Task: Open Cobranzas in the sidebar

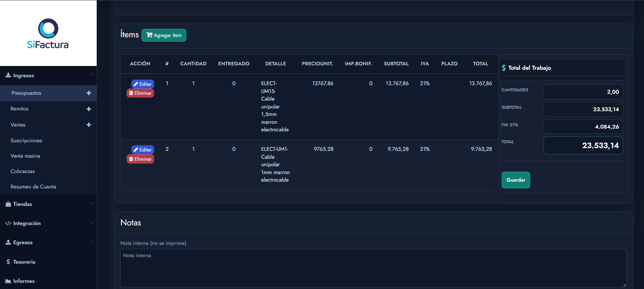Action: [x=23, y=171]
